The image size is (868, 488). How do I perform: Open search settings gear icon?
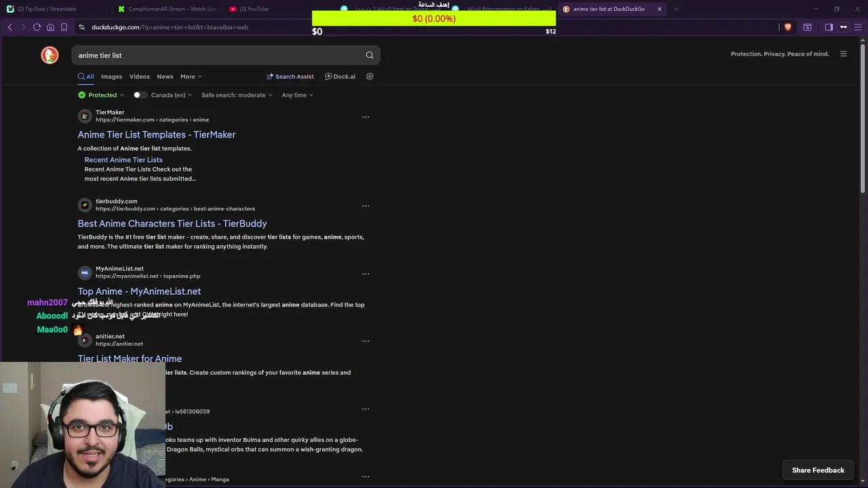point(370,77)
